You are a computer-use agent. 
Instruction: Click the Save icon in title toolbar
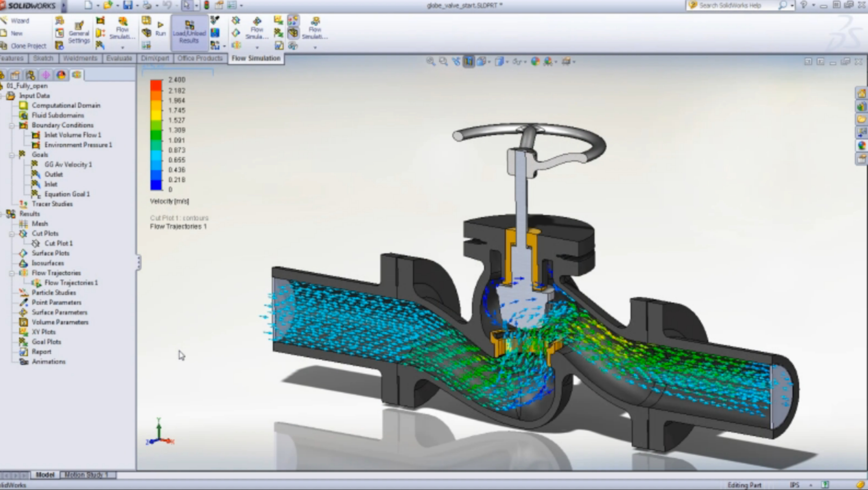click(x=128, y=5)
